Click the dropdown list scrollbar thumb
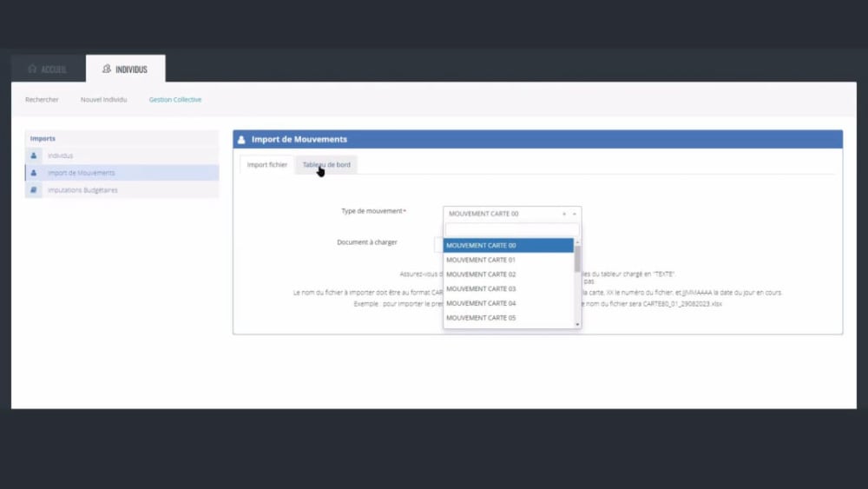Screen dimensions: 868x489 pyautogui.click(x=577, y=259)
